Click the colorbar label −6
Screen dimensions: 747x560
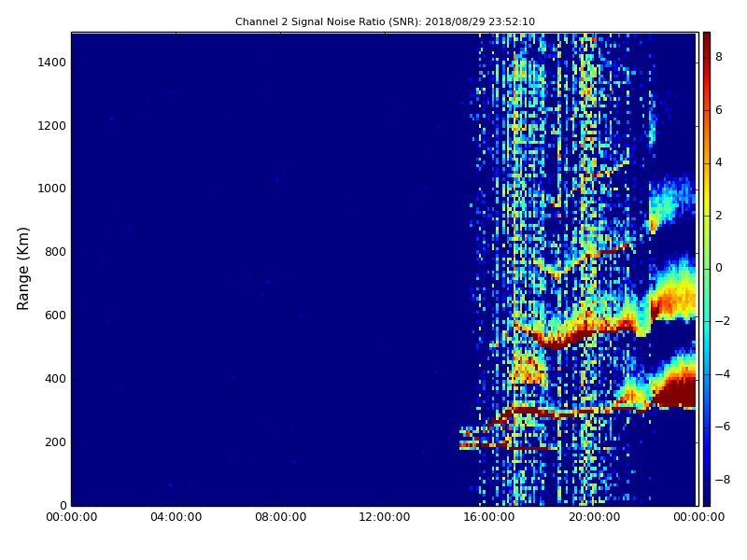click(x=723, y=427)
